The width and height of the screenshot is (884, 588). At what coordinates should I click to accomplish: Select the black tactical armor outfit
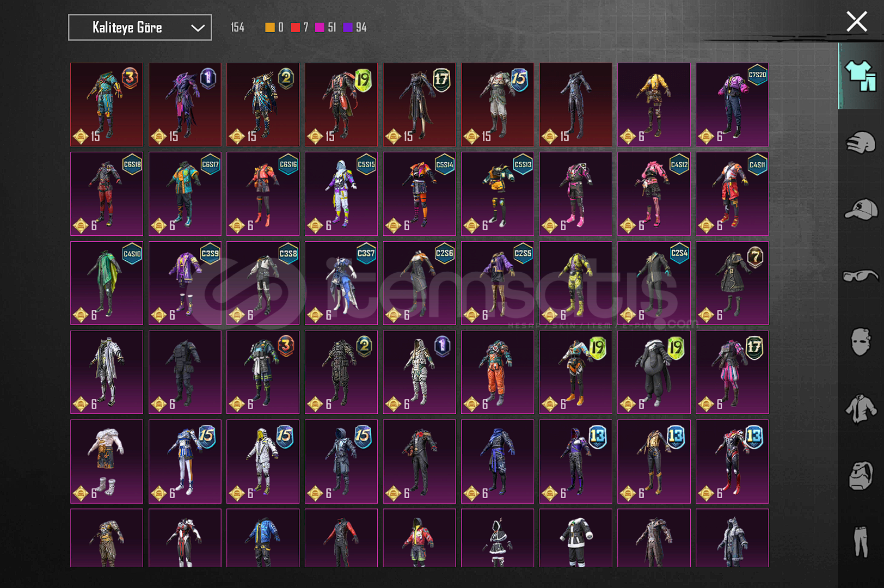(x=185, y=372)
